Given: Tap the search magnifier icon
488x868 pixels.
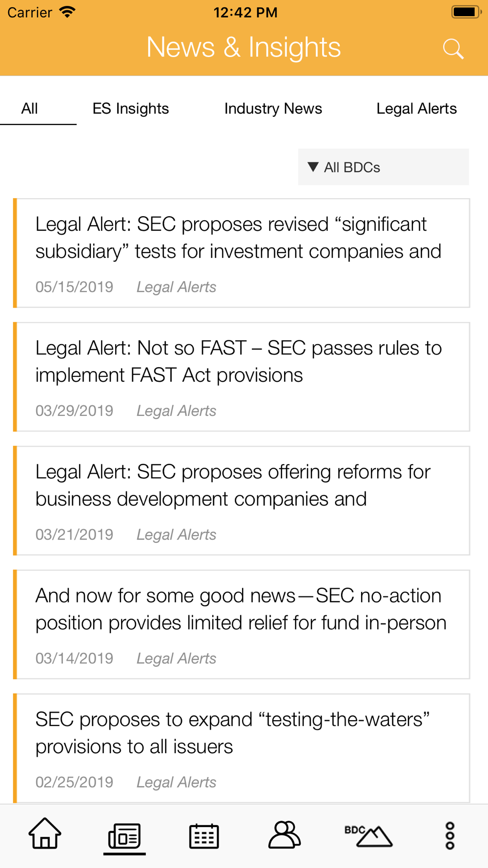Looking at the screenshot, I should click(x=453, y=49).
